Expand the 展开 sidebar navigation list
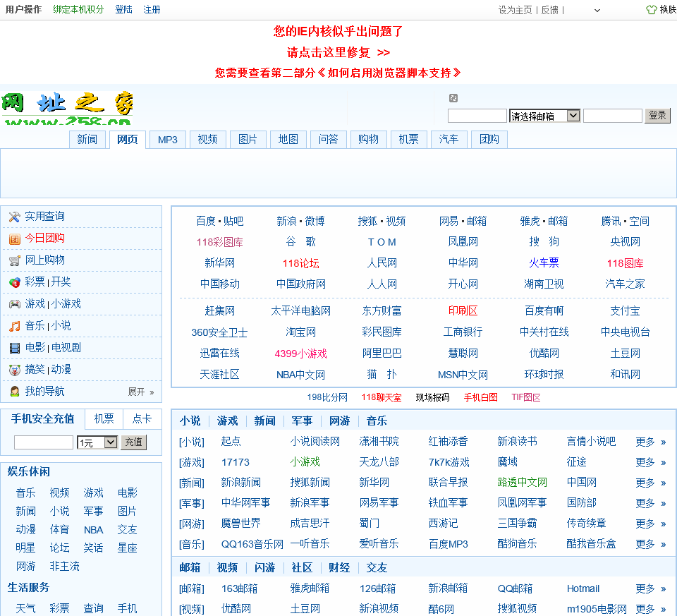This screenshot has width=677, height=616. 140,392
